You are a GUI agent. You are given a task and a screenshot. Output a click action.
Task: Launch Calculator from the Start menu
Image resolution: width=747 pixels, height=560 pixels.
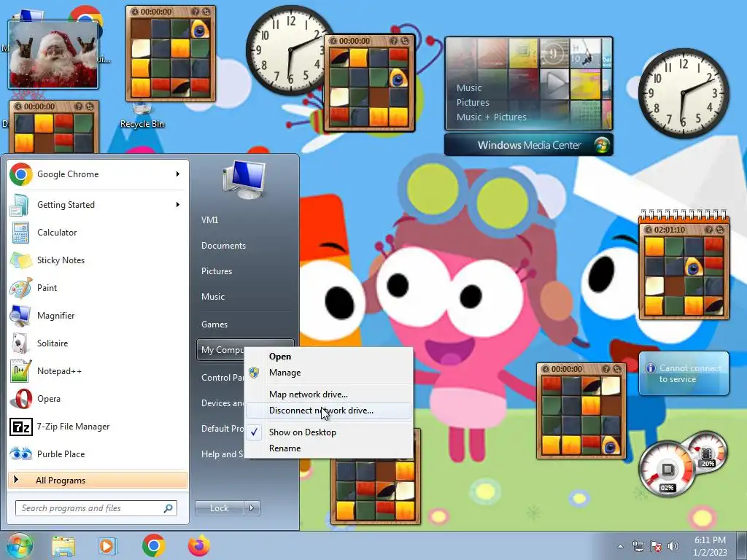coord(98,233)
